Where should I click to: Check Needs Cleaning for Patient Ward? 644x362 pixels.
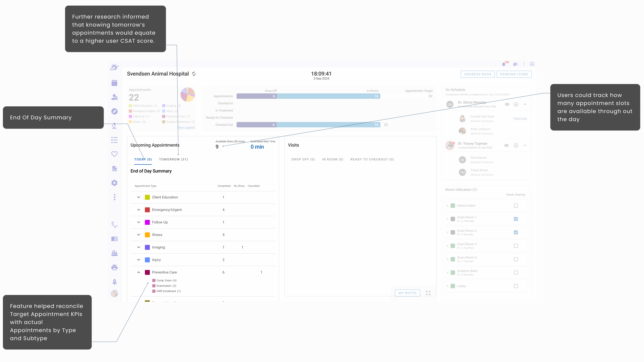[516, 206]
